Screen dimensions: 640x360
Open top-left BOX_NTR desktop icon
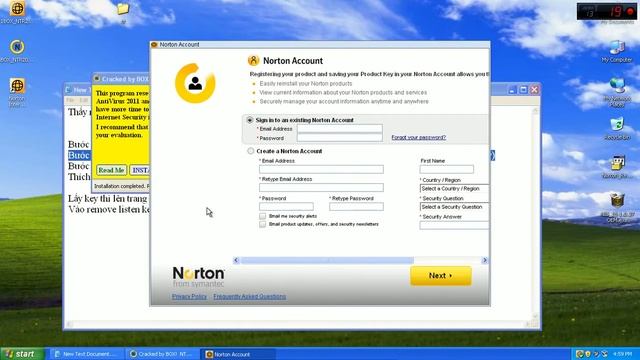click(x=17, y=11)
